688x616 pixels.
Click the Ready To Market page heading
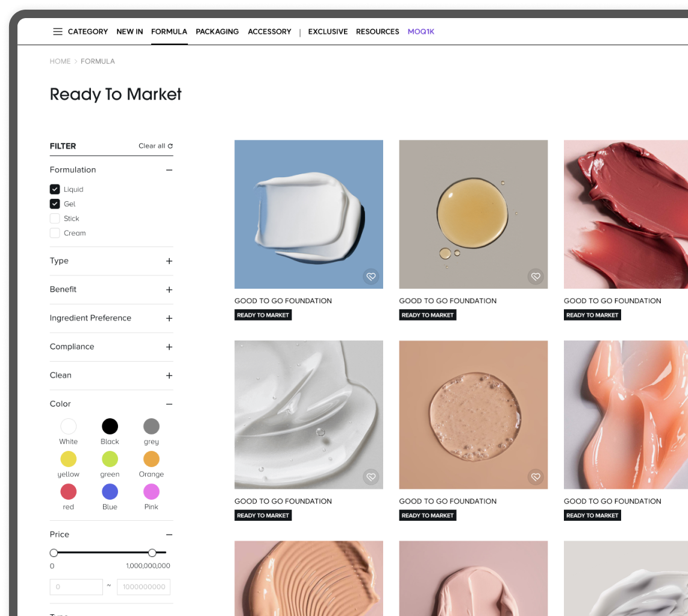[x=116, y=95]
